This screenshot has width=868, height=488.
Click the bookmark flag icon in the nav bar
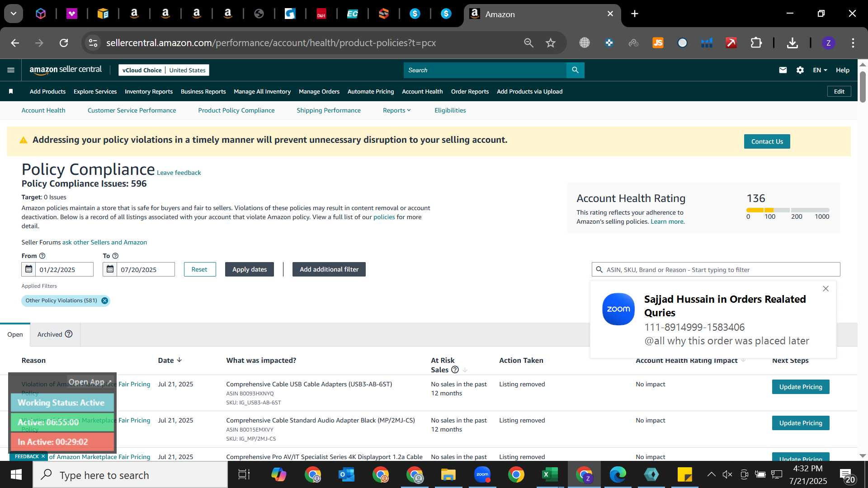coord(11,91)
